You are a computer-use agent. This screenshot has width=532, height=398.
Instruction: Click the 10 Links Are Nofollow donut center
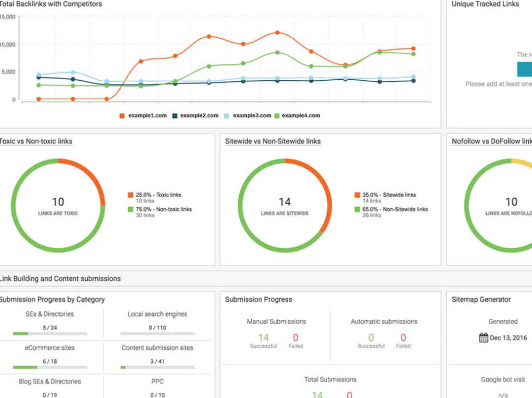tap(509, 206)
